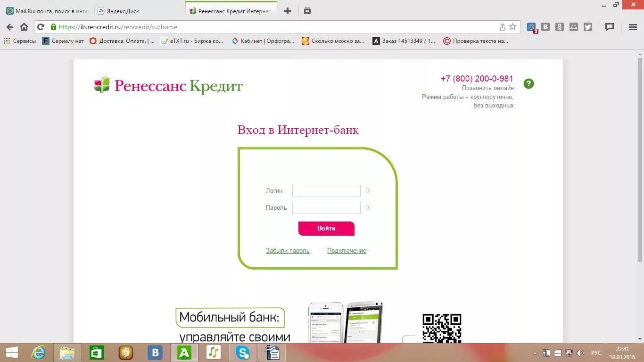
Task: Click the McAfee shield tray icon
Action: click(x=569, y=353)
